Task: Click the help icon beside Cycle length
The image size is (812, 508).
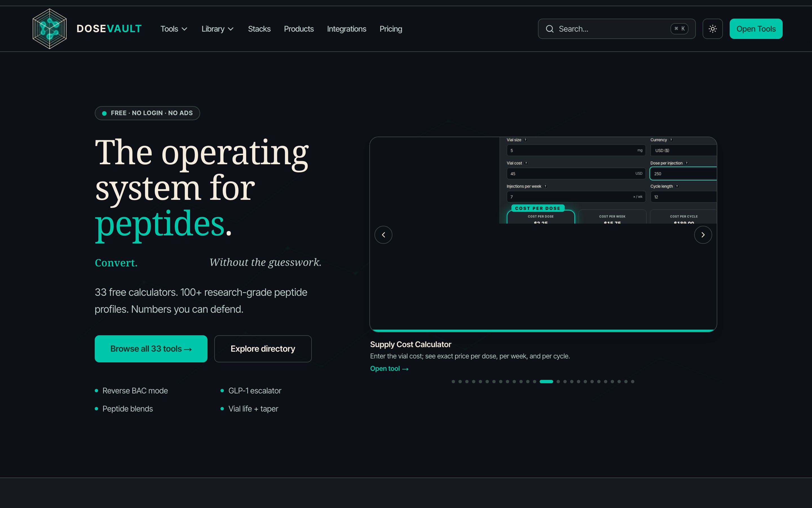Action: click(x=677, y=186)
